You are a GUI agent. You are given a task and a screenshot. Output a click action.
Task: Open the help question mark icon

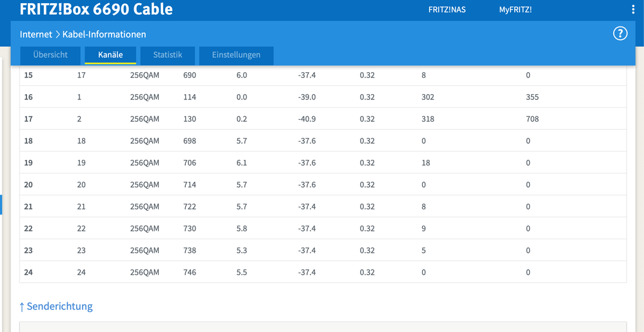pos(619,34)
